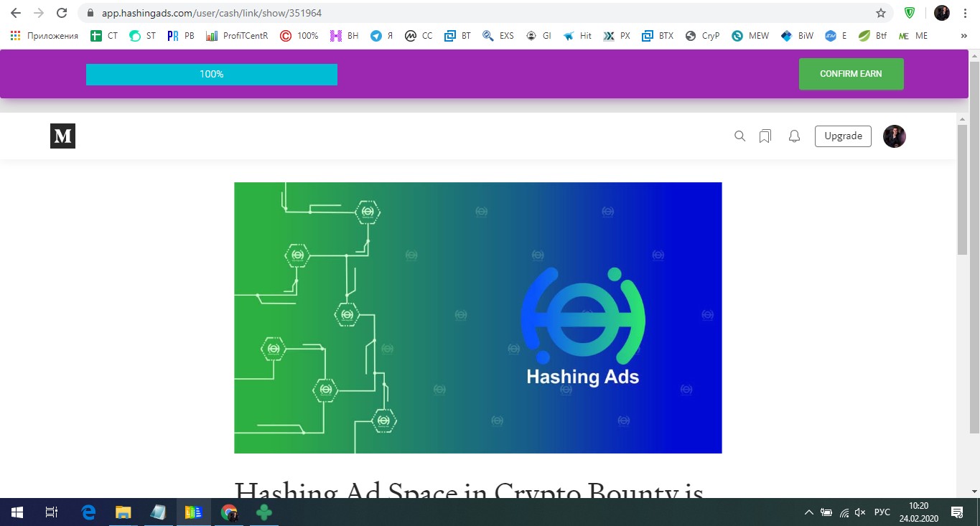This screenshot has height=526, width=980.
Task: Switch to Chrome on the taskbar
Action: [x=229, y=512]
